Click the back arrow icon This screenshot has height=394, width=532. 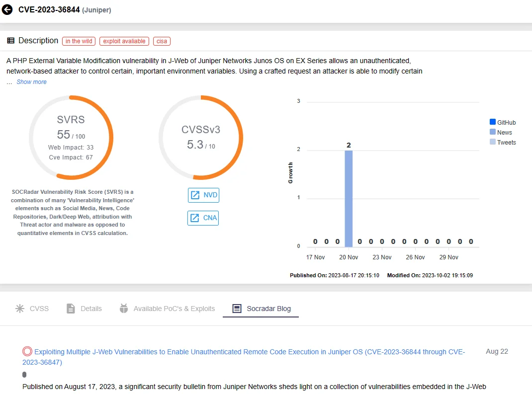pyautogui.click(x=7, y=9)
